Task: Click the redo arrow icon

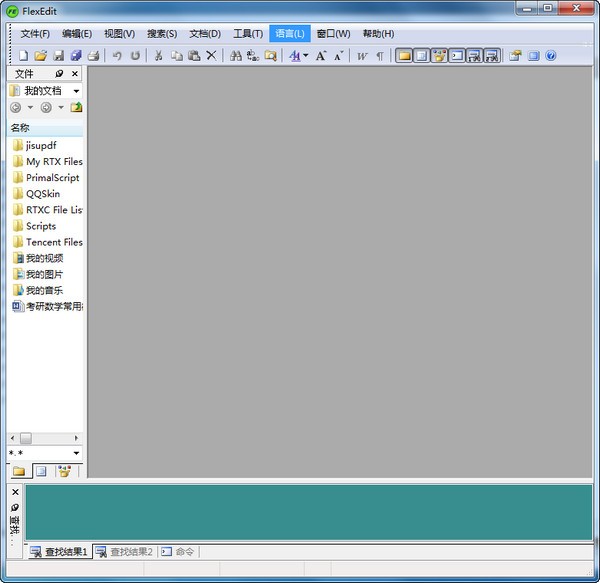Action: [135, 56]
